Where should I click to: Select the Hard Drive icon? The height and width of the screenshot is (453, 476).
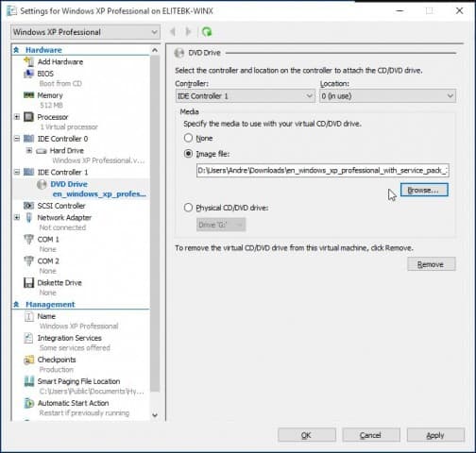pyautogui.click(x=42, y=151)
